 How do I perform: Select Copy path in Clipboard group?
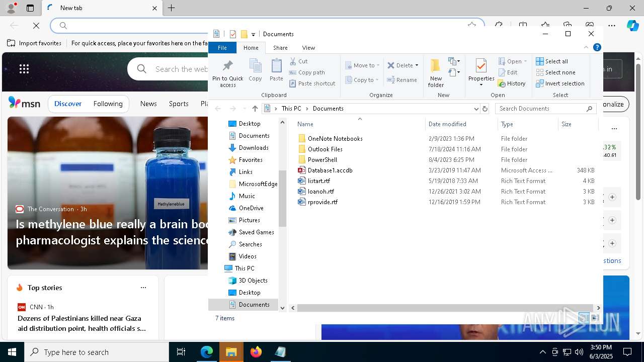click(307, 72)
